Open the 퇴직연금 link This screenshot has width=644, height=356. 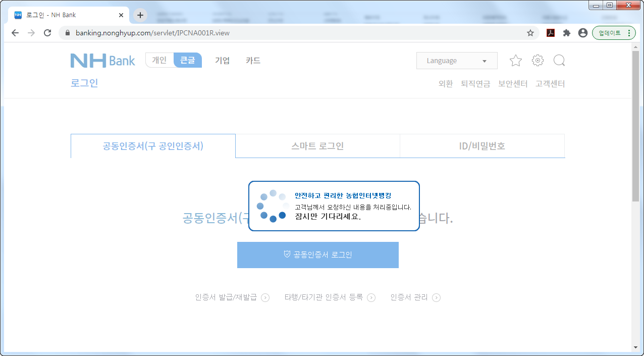click(475, 84)
